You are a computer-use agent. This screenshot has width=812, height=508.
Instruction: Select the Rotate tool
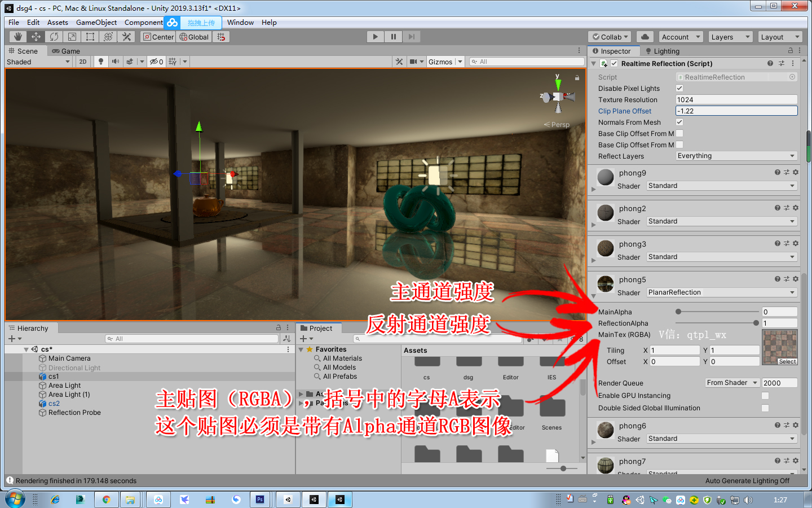54,36
